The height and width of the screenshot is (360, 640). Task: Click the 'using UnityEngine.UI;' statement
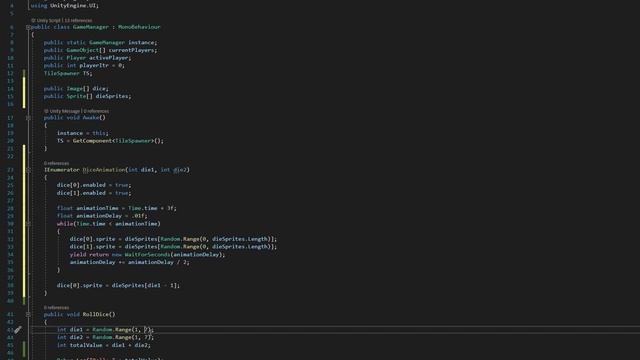click(65, 6)
